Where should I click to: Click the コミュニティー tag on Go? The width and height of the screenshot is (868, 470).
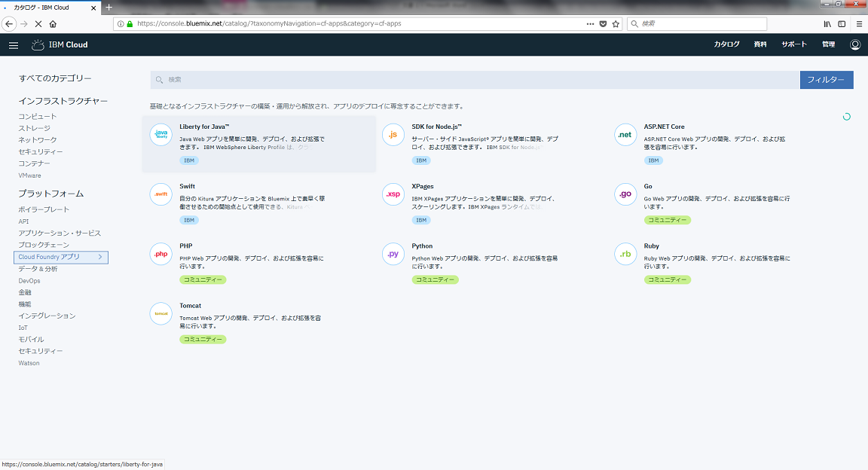point(667,220)
